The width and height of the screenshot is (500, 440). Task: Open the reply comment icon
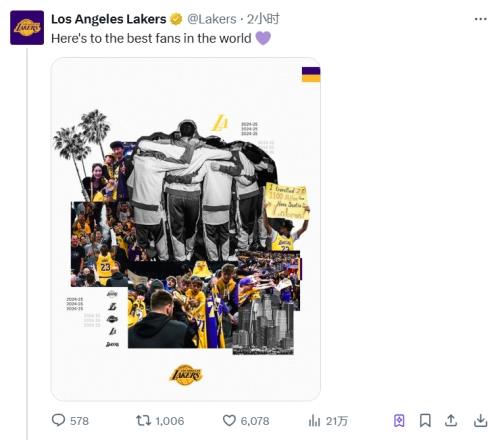(x=58, y=420)
